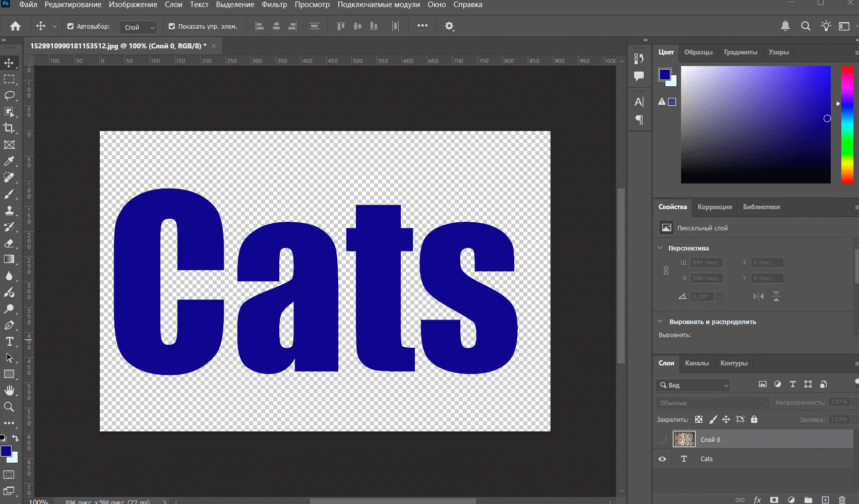The width and height of the screenshot is (859, 504).
Task: Click the foreground color swatch in Цвет panel
Action: point(664,75)
